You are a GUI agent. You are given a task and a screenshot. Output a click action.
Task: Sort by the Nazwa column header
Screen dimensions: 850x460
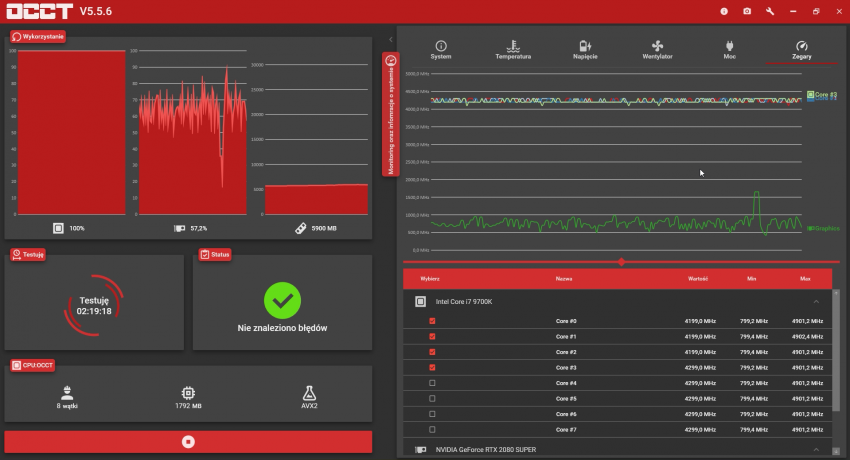tap(564, 278)
